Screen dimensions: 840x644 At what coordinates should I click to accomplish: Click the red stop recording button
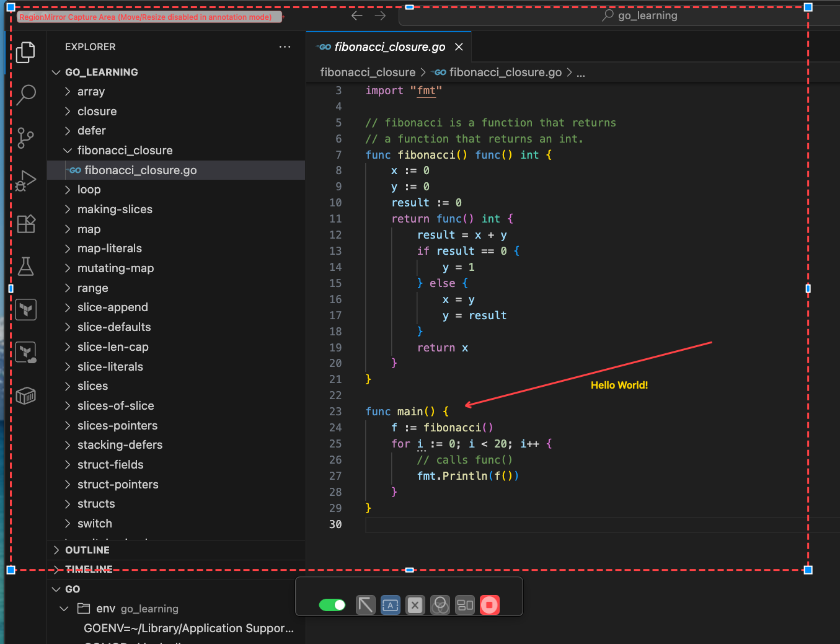click(489, 605)
